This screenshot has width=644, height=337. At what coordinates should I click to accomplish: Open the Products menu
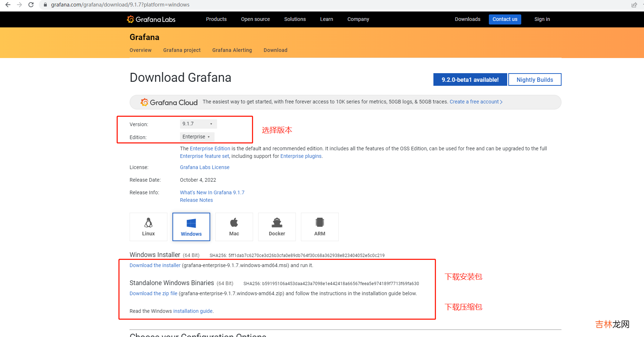point(216,19)
